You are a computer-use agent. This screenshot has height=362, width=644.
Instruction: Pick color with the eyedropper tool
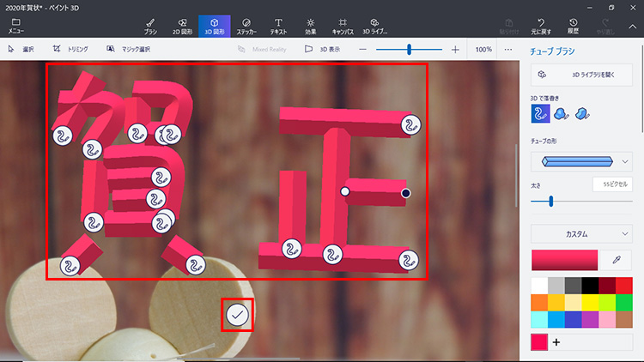click(615, 259)
